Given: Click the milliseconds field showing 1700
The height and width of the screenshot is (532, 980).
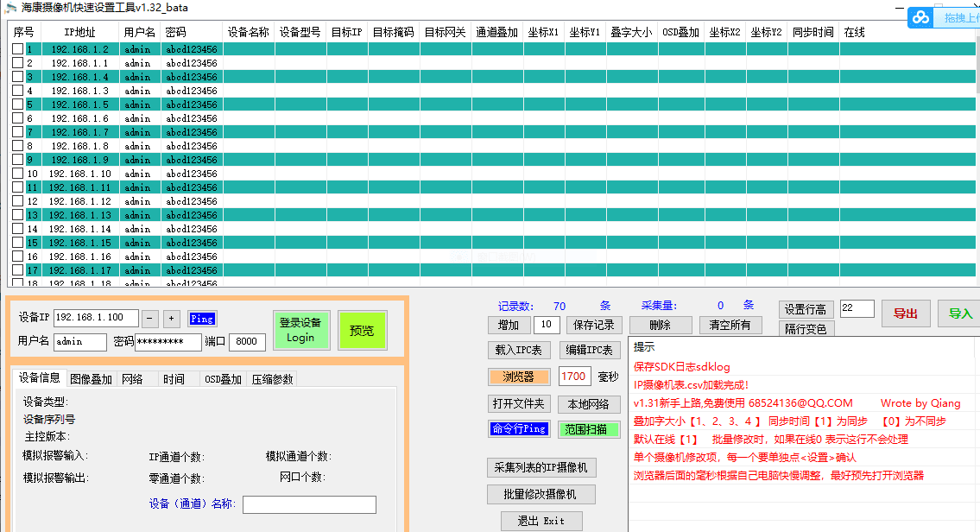Looking at the screenshot, I should (x=574, y=376).
